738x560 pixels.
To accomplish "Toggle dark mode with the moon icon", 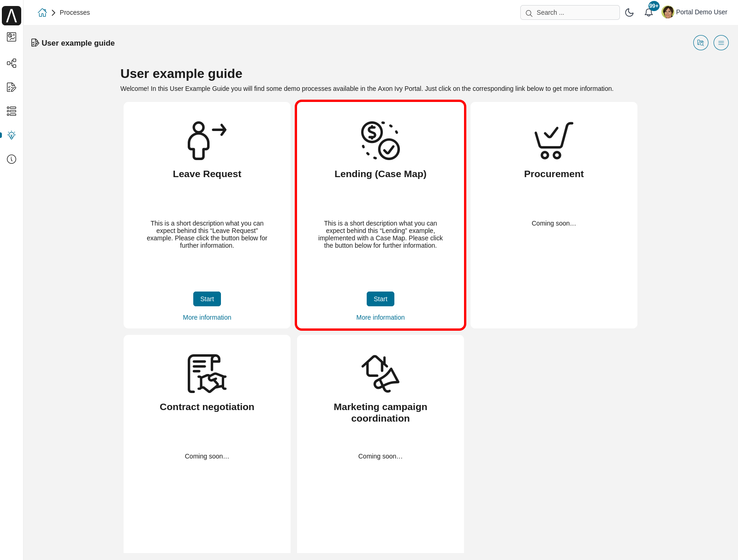I will click(x=629, y=12).
